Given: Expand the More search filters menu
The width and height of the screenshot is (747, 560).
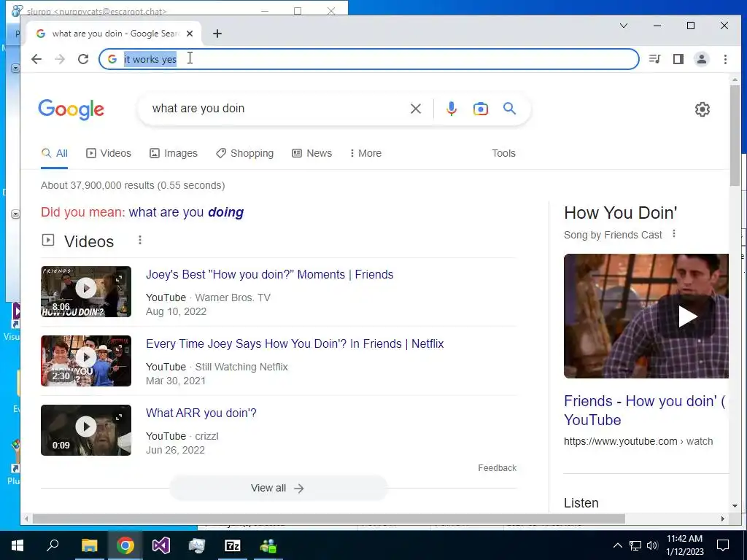Looking at the screenshot, I should 365,153.
